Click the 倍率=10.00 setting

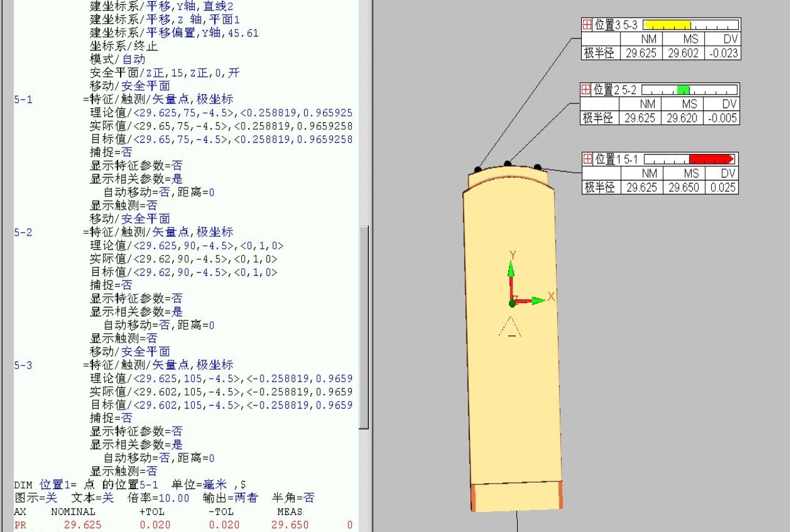point(159,498)
